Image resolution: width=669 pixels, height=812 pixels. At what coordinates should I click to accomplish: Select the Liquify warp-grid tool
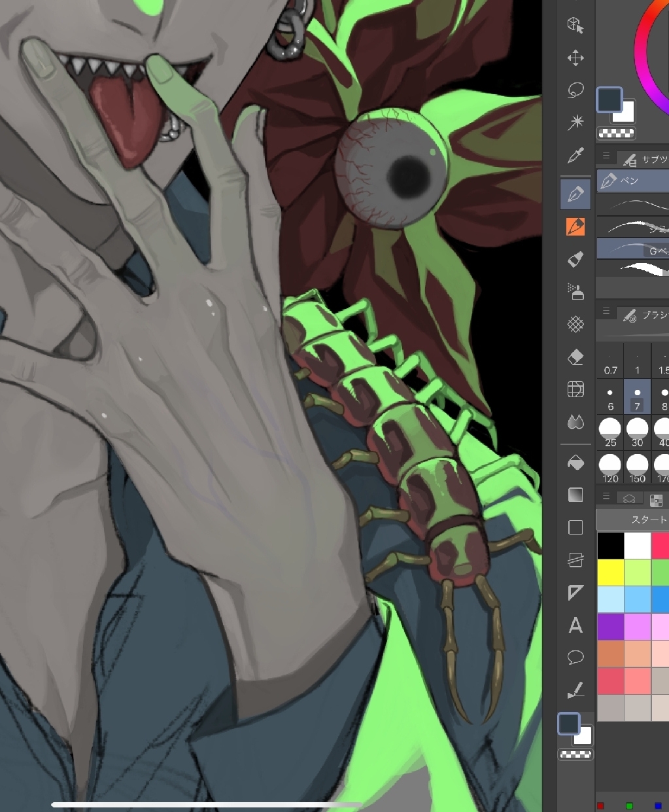[575, 389]
